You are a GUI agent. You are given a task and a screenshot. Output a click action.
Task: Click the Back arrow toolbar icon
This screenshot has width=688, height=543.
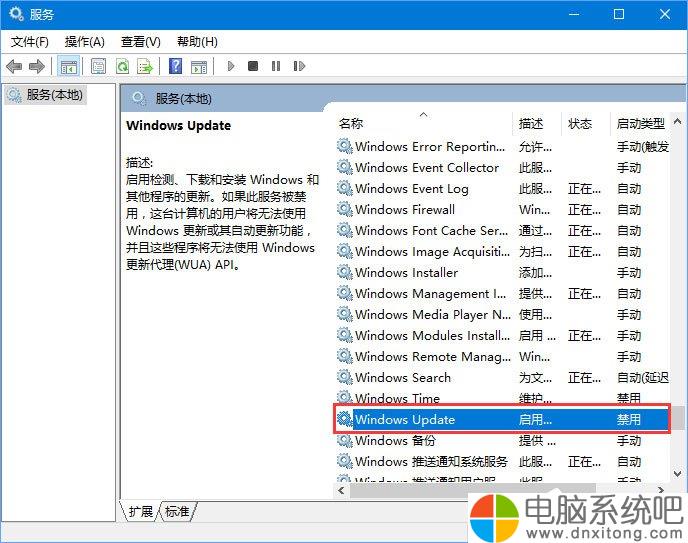click(14, 67)
